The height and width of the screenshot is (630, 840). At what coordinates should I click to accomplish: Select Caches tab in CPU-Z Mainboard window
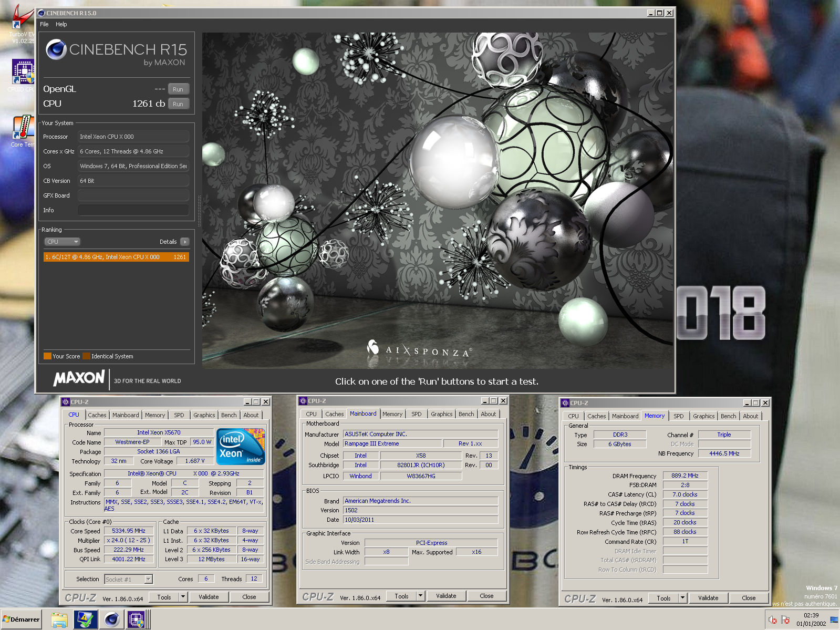click(x=335, y=414)
